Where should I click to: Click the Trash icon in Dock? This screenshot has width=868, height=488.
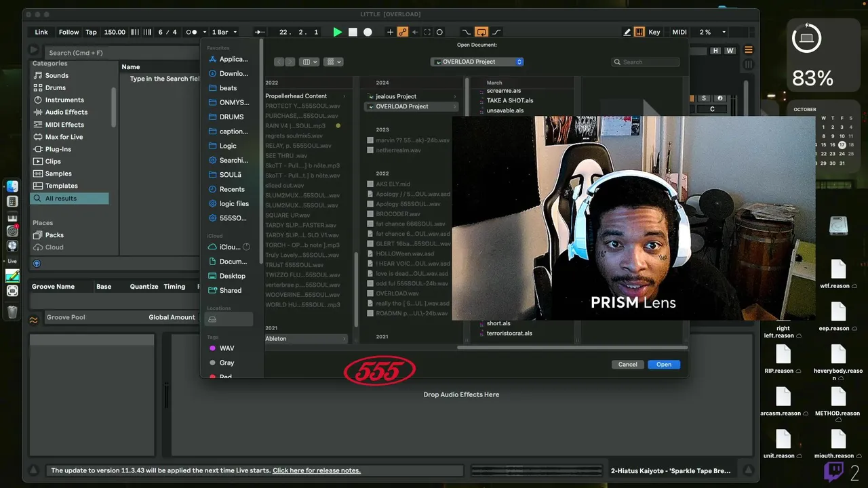pos(12,312)
